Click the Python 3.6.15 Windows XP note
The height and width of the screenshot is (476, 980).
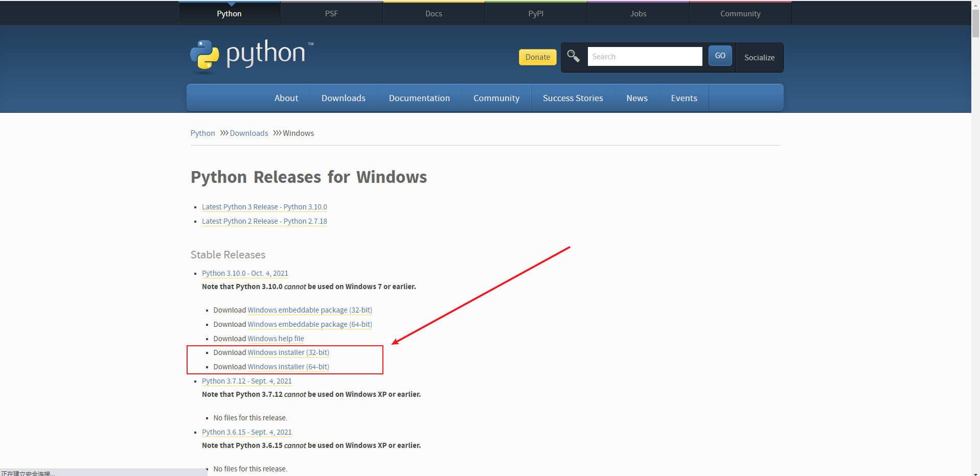coord(311,445)
